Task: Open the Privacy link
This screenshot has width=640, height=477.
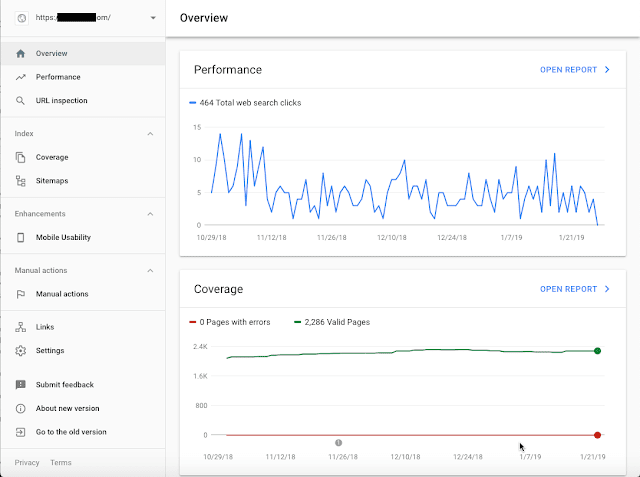Action: point(27,463)
